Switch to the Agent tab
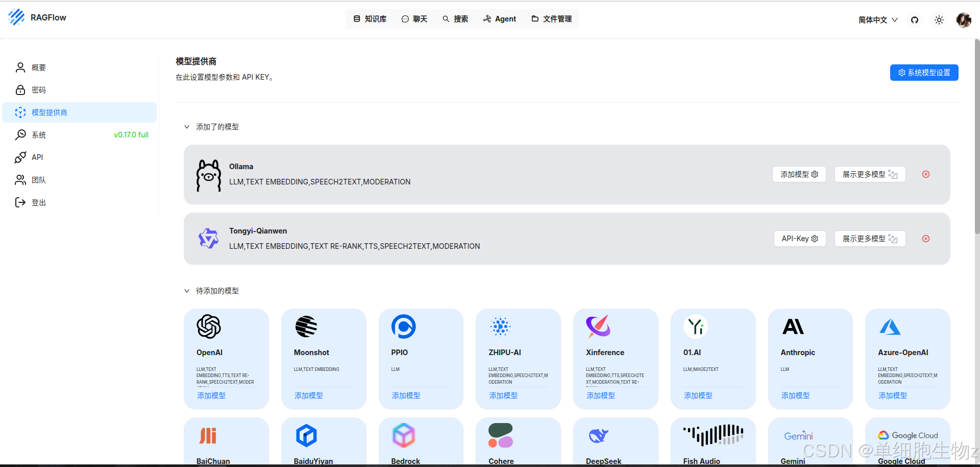This screenshot has height=467, width=980. [500, 19]
